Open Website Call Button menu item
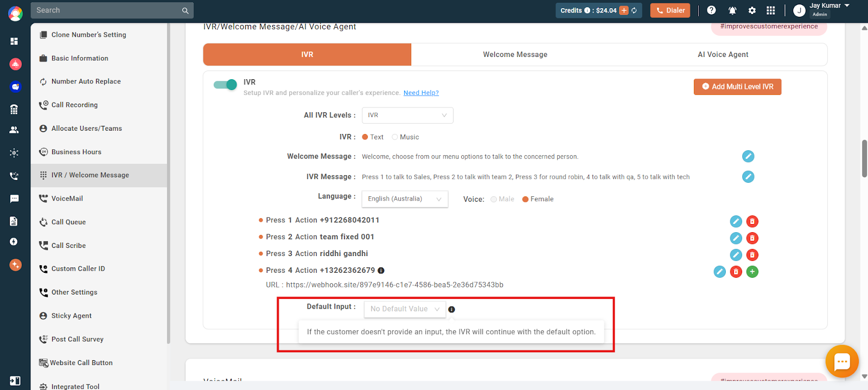 click(x=99, y=363)
